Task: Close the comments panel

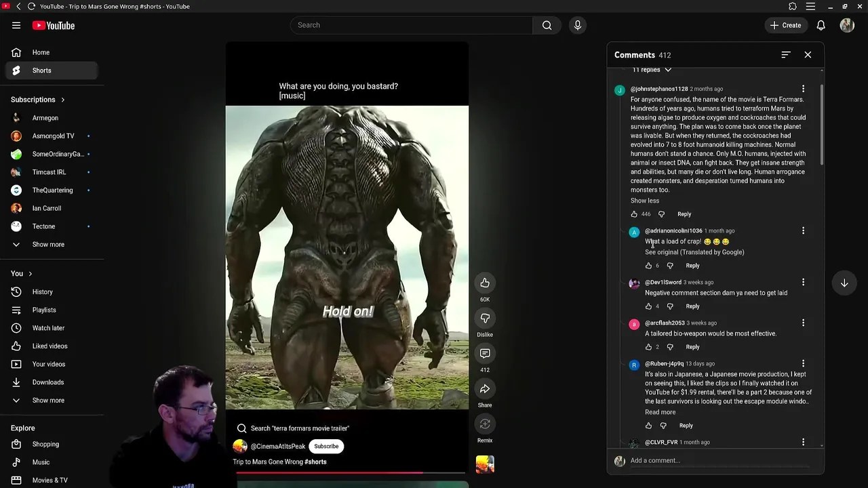Action: click(808, 55)
